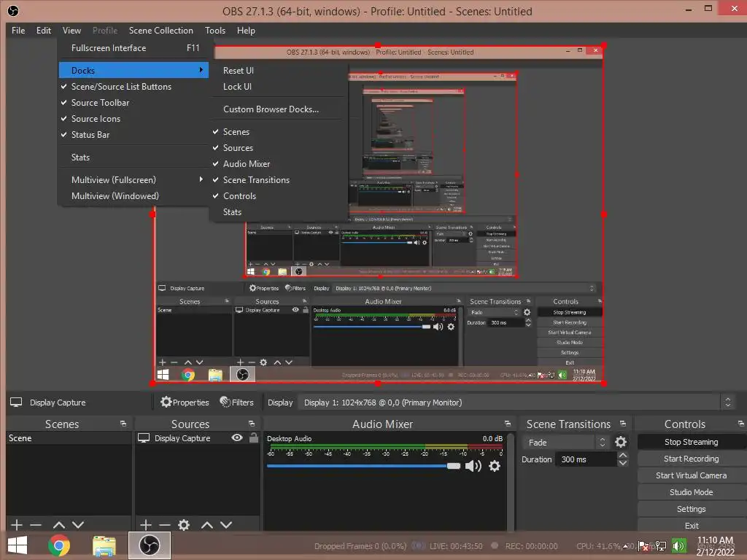Enable Studio Mode button
Screen dimensions: 747x560
pos(692,492)
